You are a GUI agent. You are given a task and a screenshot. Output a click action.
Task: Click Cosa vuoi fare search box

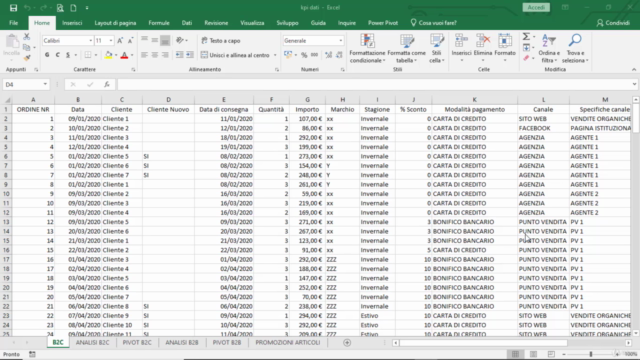[433, 23]
